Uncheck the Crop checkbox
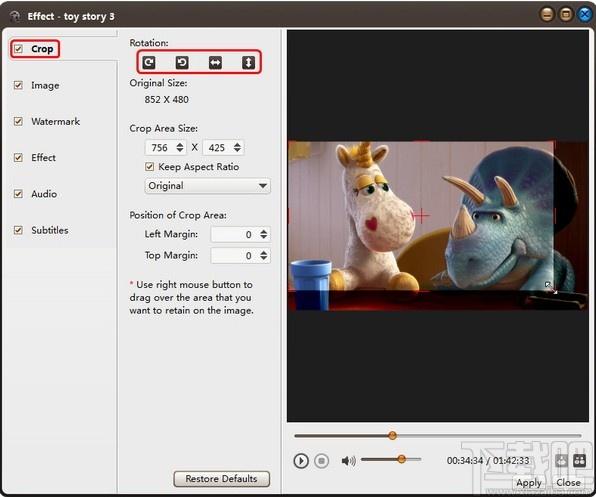This screenshot has width=596, height=497. [18, 49]
